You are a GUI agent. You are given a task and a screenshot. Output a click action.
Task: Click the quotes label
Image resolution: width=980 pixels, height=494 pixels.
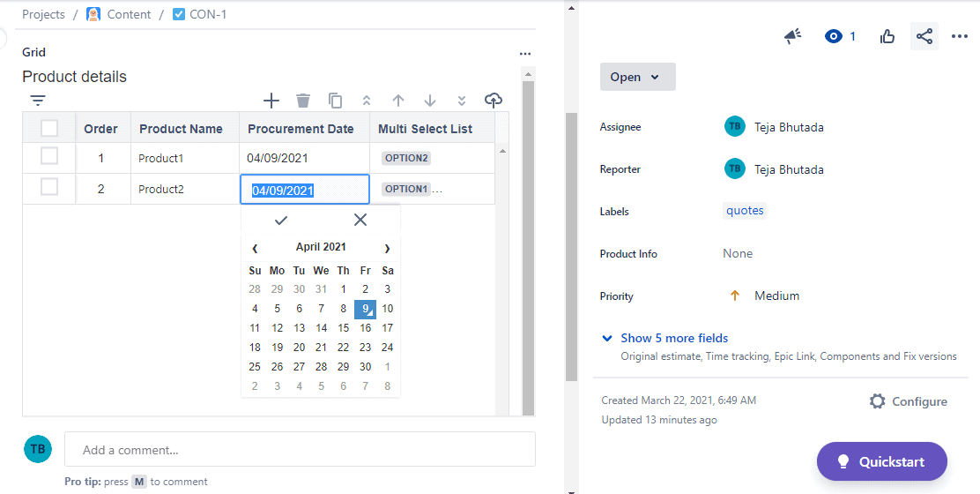(745, 211)
